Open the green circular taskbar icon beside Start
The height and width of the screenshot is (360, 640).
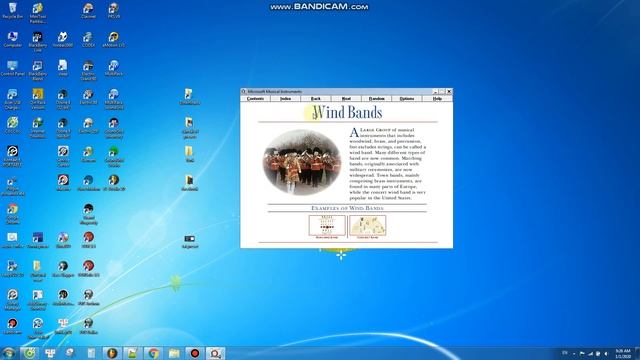pos(30,353)
